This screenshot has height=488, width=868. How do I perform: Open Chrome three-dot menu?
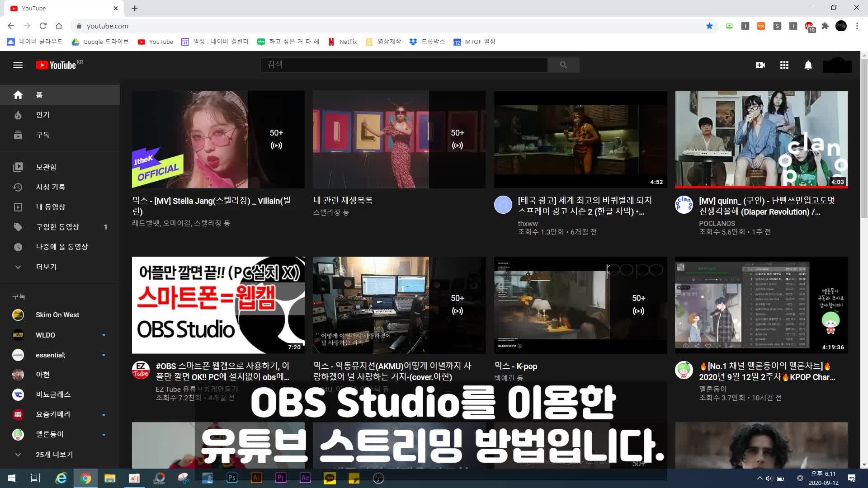click(857, 26)
